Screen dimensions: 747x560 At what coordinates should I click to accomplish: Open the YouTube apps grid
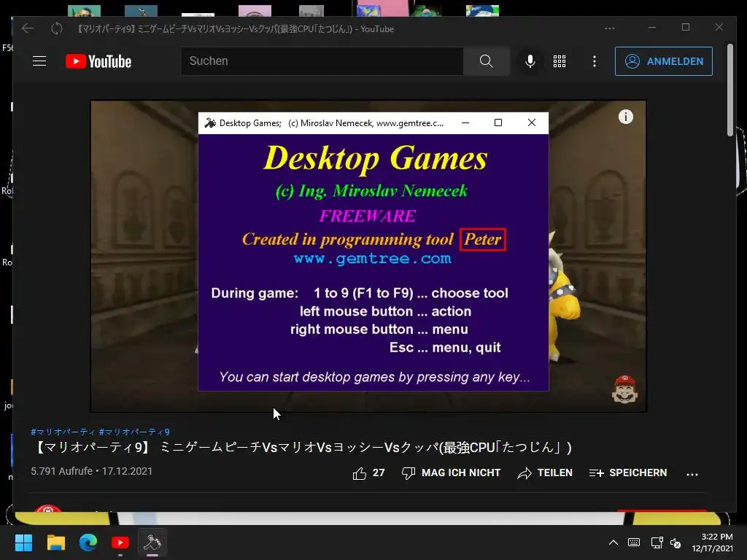pyautogui.click(x=560, y=61)
